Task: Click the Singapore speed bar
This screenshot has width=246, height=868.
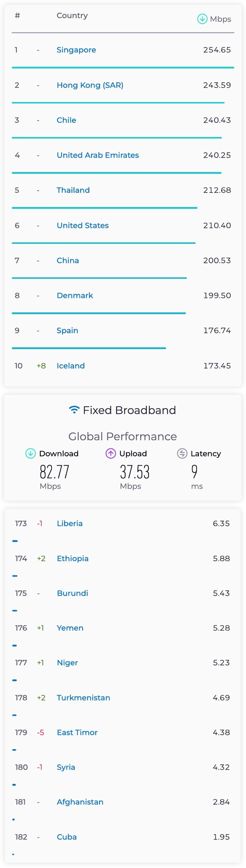Action: (x=123, y=68)
